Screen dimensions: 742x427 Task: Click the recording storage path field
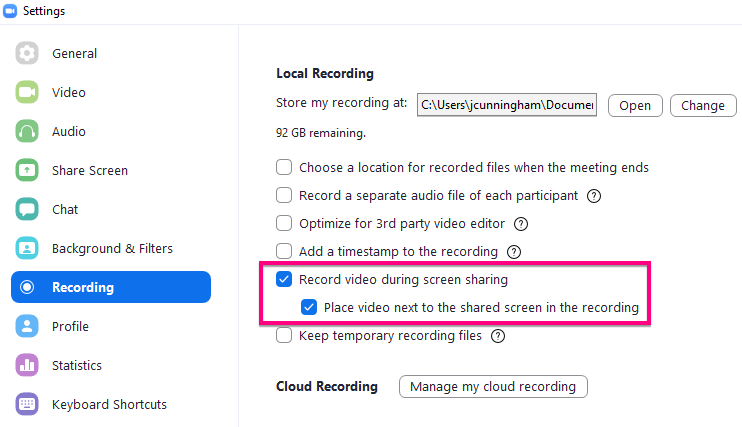click(x=507, y=105)
